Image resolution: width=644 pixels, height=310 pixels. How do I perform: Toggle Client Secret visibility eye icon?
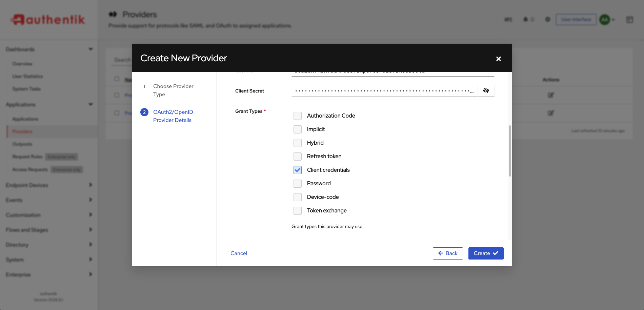point(486,90)
